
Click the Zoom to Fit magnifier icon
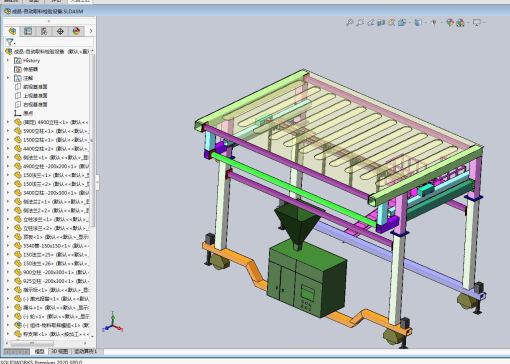point(349,22)
